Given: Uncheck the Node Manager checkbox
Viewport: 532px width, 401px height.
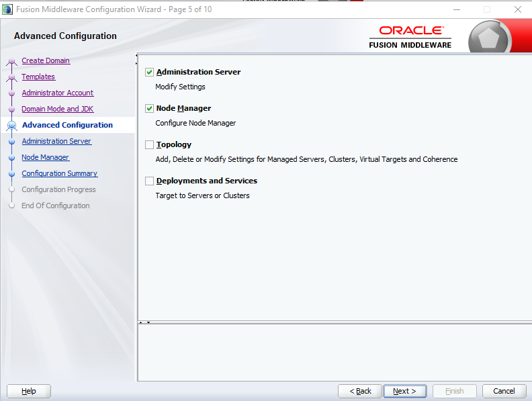Looking at the screenshot, I should (x=149, y=108).
